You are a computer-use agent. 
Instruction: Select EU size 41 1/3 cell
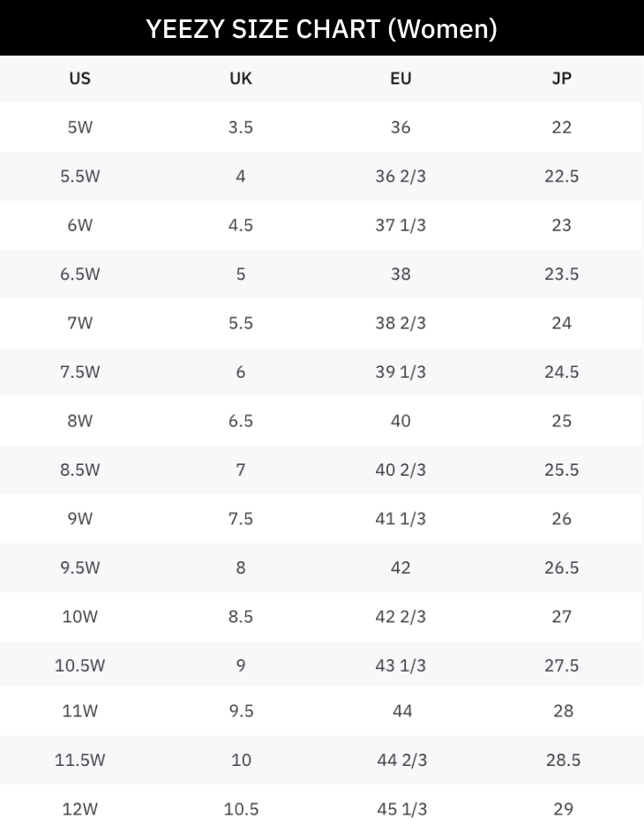(x=401, y=519)
